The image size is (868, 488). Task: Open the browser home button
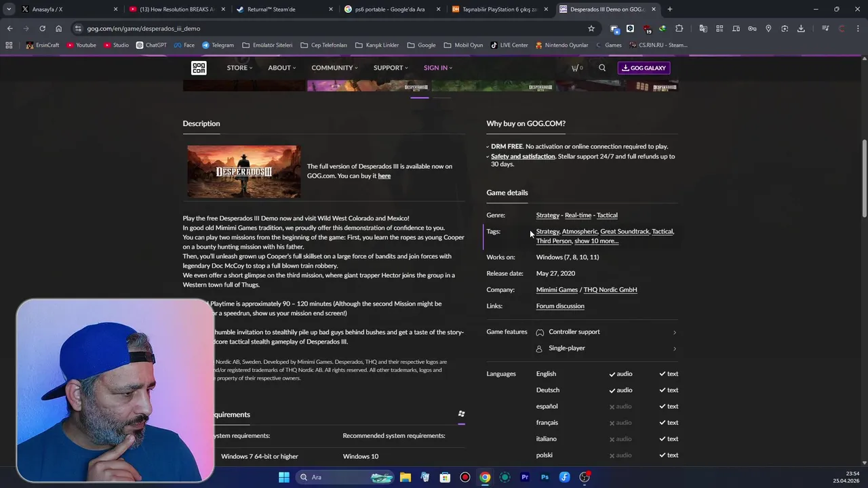pos(58,28)
